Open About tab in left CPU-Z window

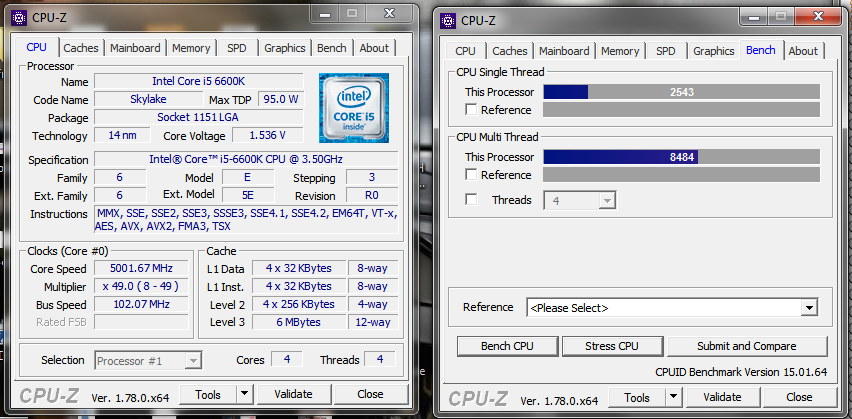click(x=374, y=48)
